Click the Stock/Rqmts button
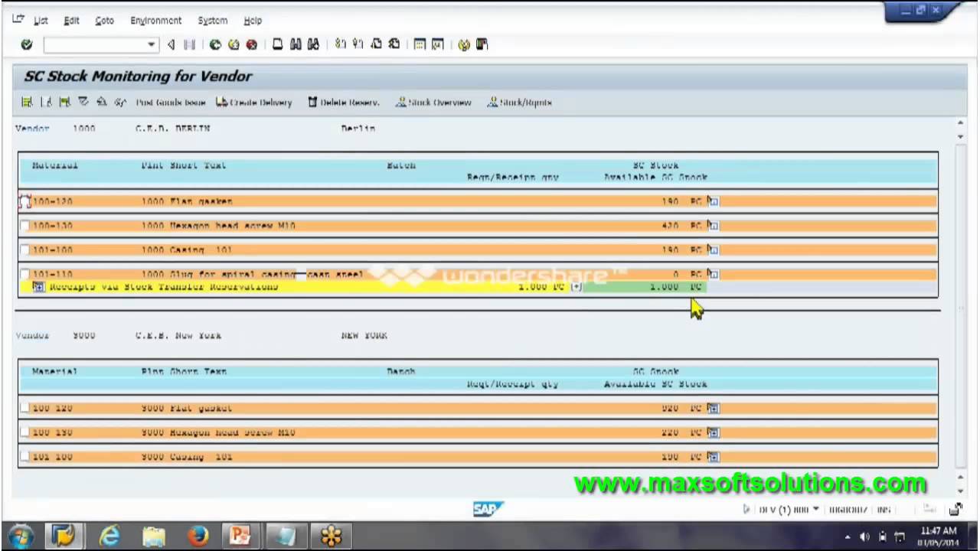 (x=520, y=103)
